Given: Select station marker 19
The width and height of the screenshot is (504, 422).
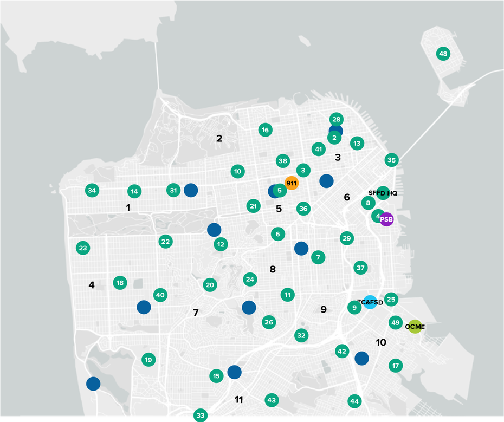Looking at the screenshot, I should 148,359.
